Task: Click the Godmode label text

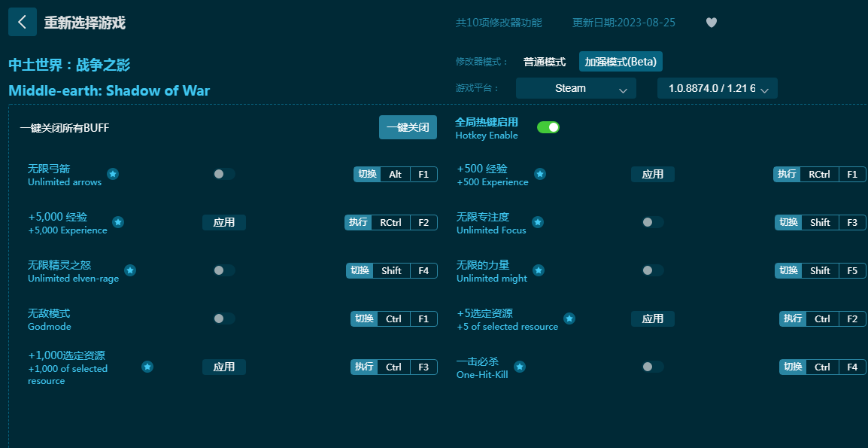Action: [50, 327]
